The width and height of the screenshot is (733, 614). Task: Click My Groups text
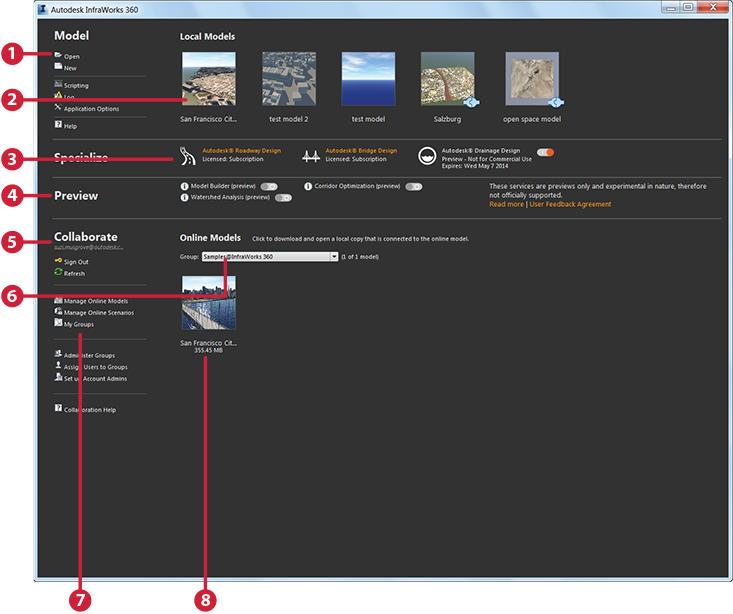coord(79,325)
